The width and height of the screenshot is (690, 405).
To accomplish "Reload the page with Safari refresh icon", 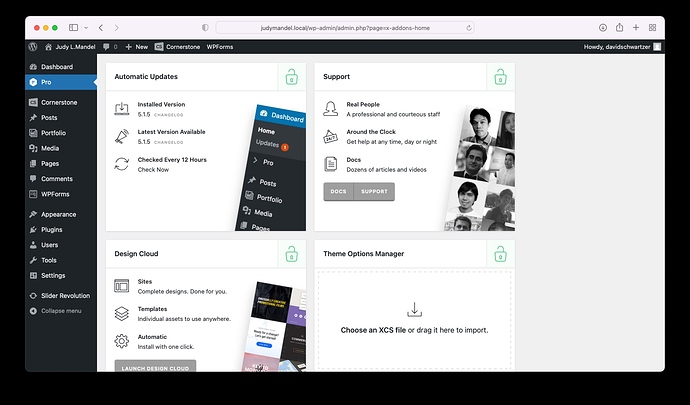I will point(469,28).
